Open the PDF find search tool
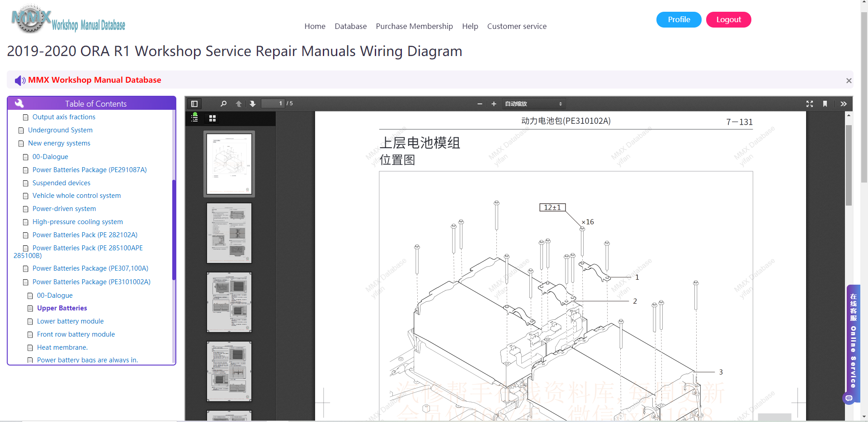Screen dimensions: 868x422 pyautogui.click(x=223, y=103)
